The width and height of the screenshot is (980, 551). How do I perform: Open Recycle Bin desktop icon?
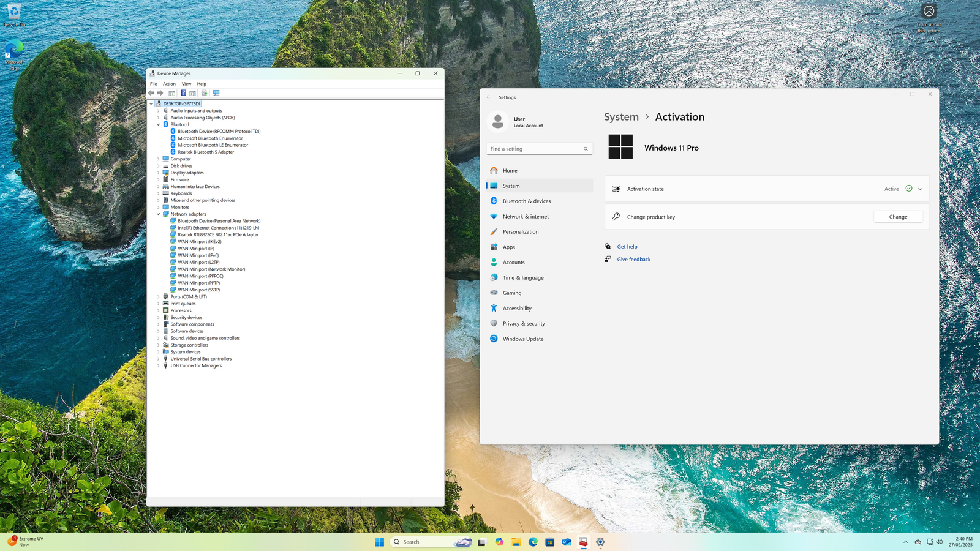point(14,15)
